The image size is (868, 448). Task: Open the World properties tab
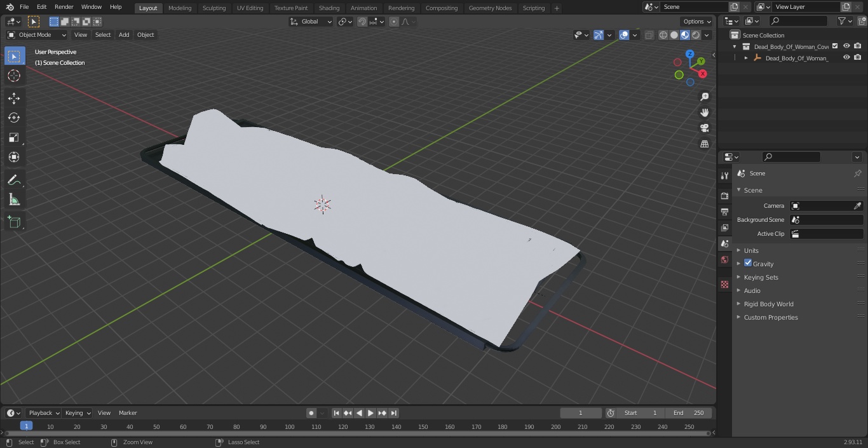[724, 259]
